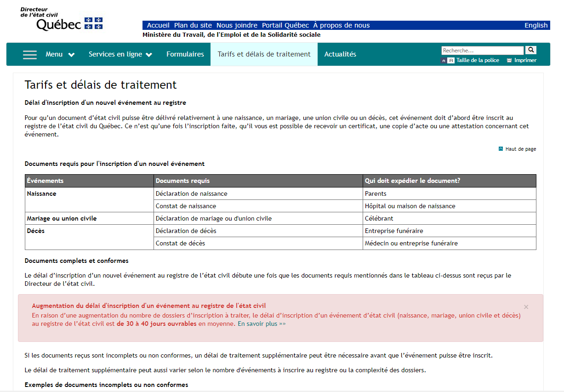564x392 pixels.
Task: Click inside the Recherche search field
Action: point(482,51)
